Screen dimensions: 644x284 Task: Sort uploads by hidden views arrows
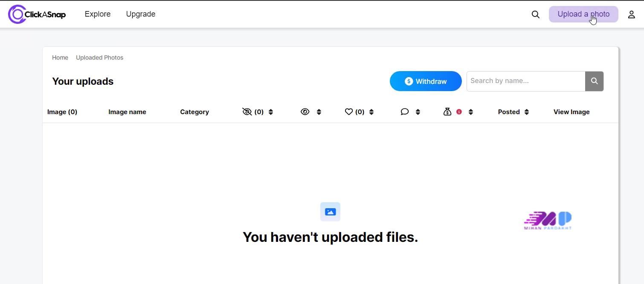pos(271,112)
